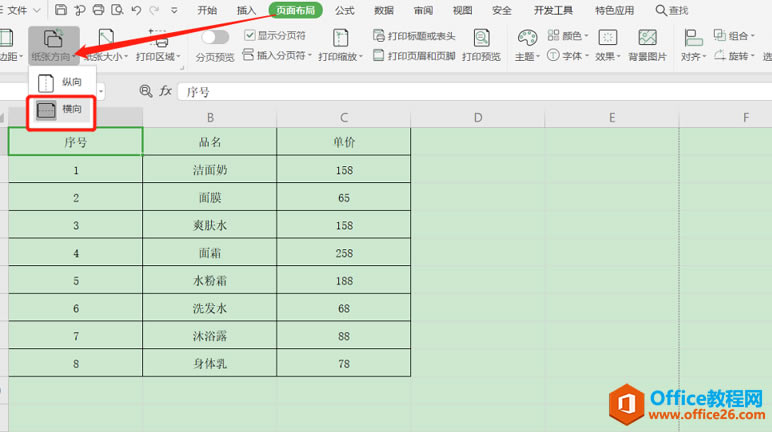
Task: Select the cell containing 面霜
Action: [x=210, y=253]
